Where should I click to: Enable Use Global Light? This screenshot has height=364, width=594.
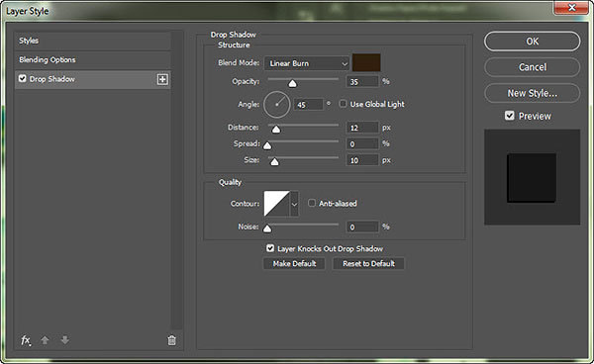click(x=343, y=104)
